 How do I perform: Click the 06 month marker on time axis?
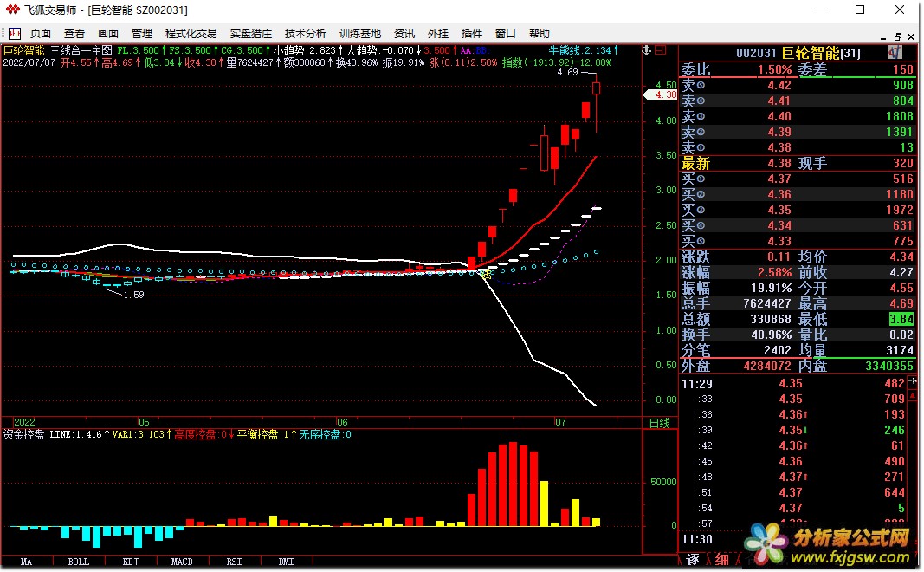pos(342,422)
